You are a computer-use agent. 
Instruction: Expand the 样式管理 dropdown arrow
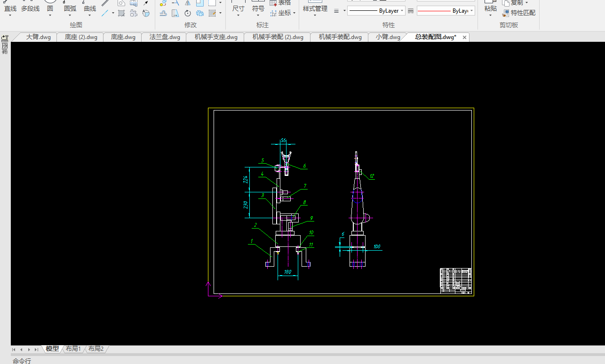315,16
